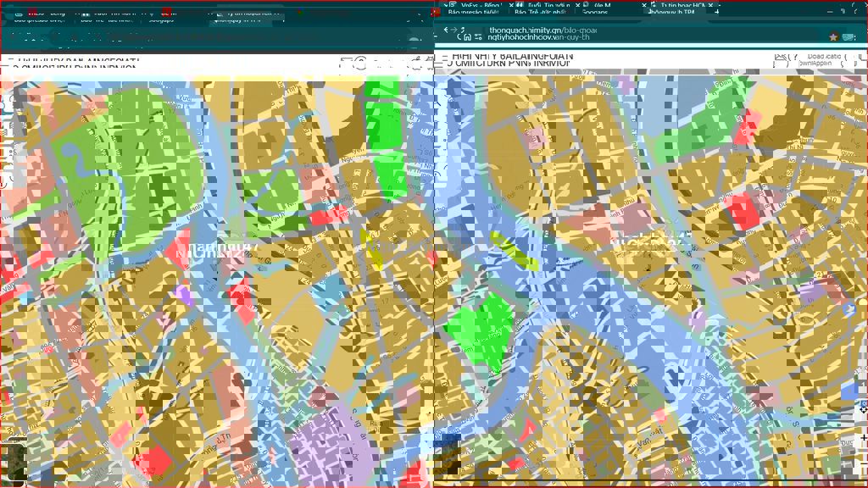Click the circular icon in left map header
868x488 pixels.
point(360,64)
